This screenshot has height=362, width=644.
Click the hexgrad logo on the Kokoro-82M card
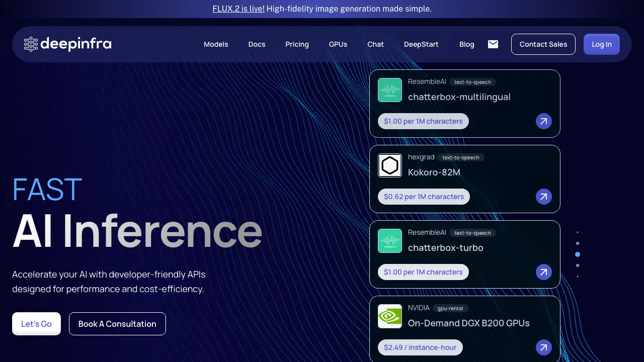pos(390,165)
